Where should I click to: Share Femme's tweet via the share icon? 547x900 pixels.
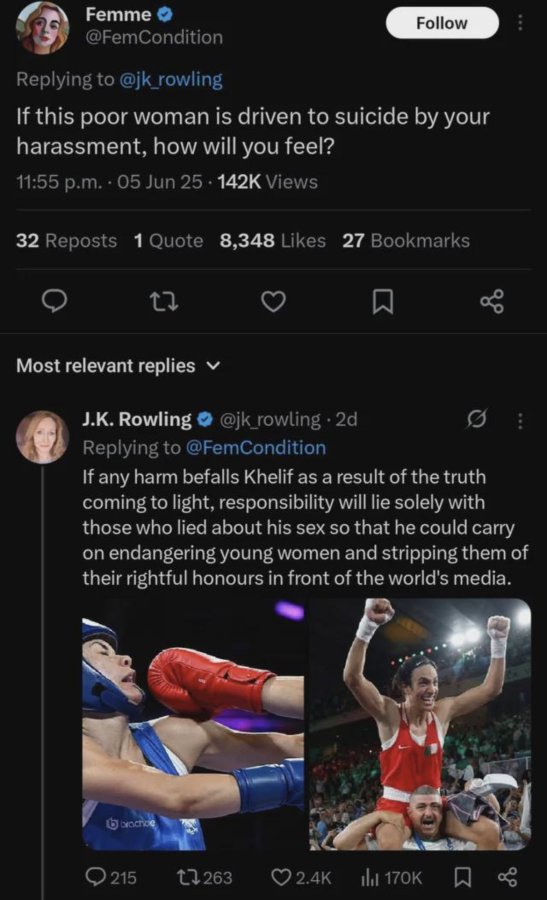pos(492,301)
